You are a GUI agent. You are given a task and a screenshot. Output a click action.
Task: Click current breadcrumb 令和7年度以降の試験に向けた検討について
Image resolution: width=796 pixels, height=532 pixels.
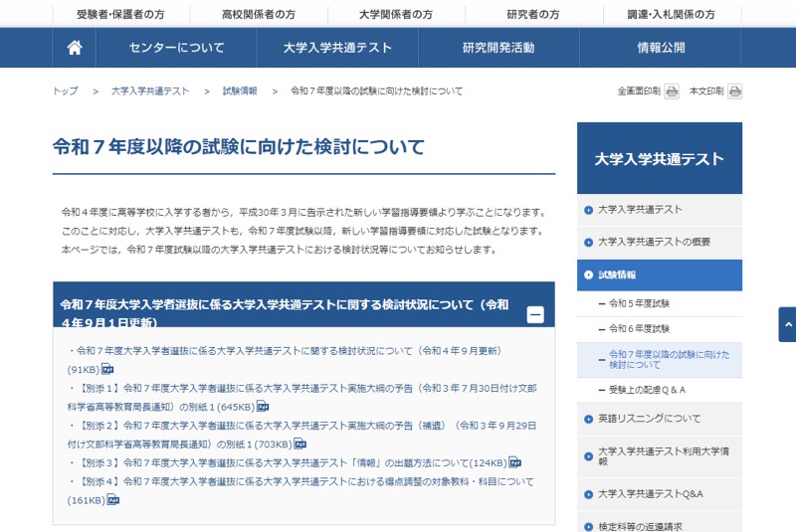click(377, 91)
